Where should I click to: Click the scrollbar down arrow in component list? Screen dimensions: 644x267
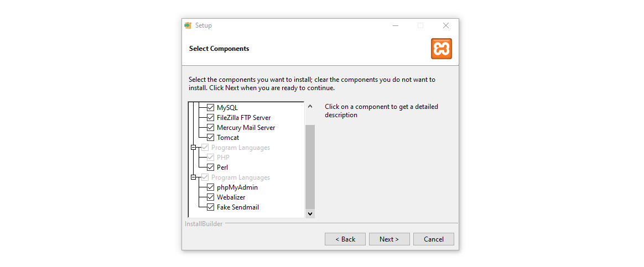point(310,213)
